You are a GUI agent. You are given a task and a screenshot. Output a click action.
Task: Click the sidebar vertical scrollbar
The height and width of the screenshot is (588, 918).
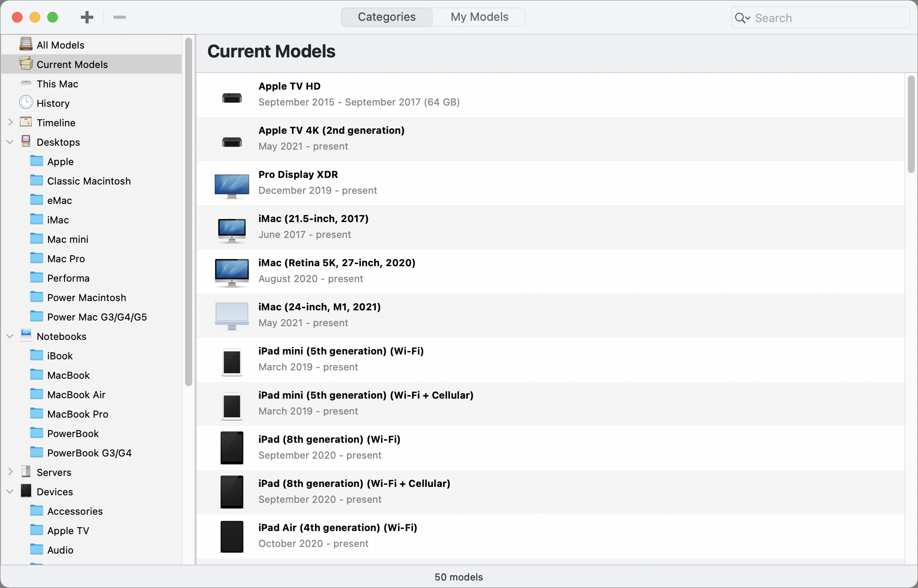189,212
